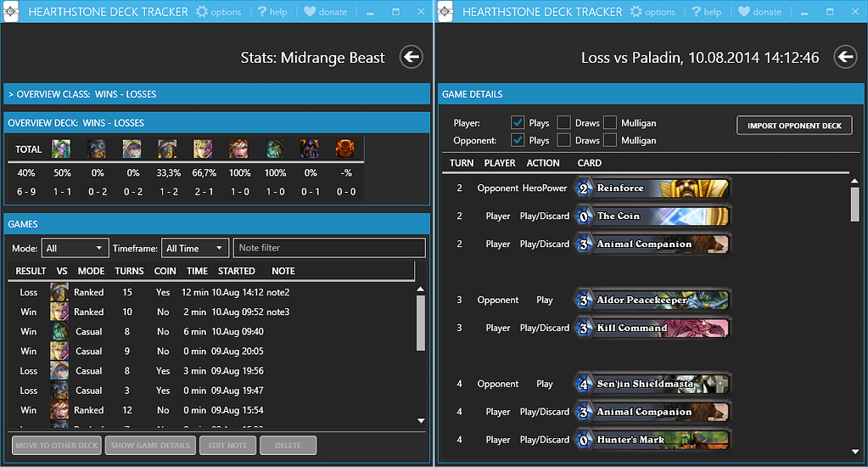This screenshot has width=868, height=467.
Task: Click the hero portrait with 66,7% win rate
Action: coord(203,149)
